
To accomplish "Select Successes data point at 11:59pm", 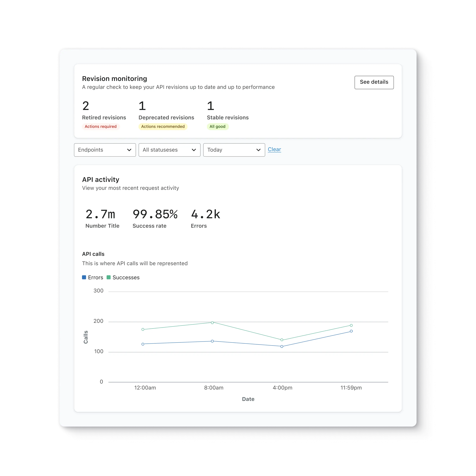I will [351, 325].
